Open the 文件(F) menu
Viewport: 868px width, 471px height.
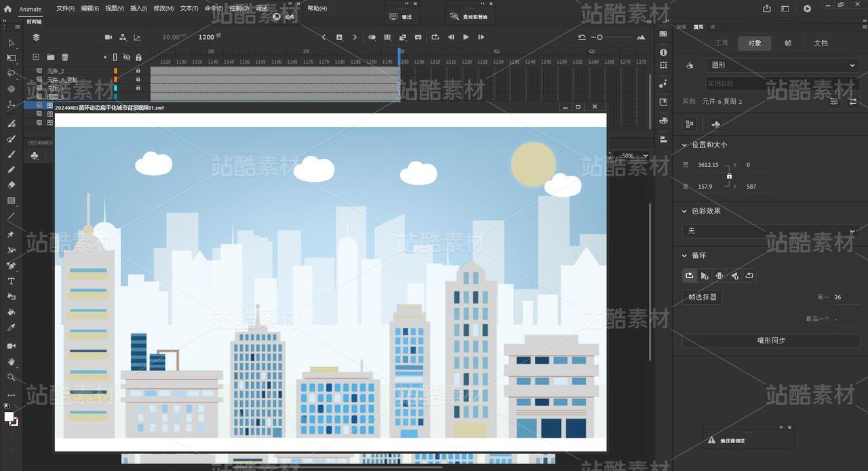[x=65, y=8]
